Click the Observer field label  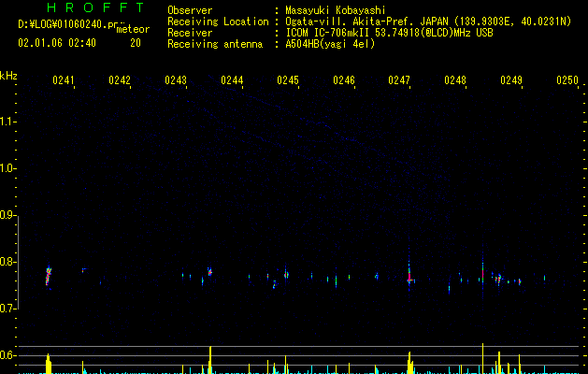click(x=190, y=10)
